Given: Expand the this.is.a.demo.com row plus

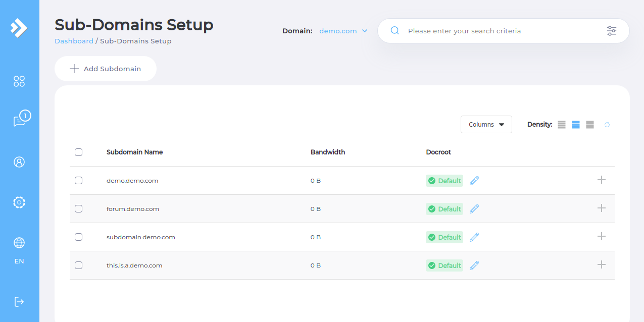Looking at the screenshot, I should [601, 264].
